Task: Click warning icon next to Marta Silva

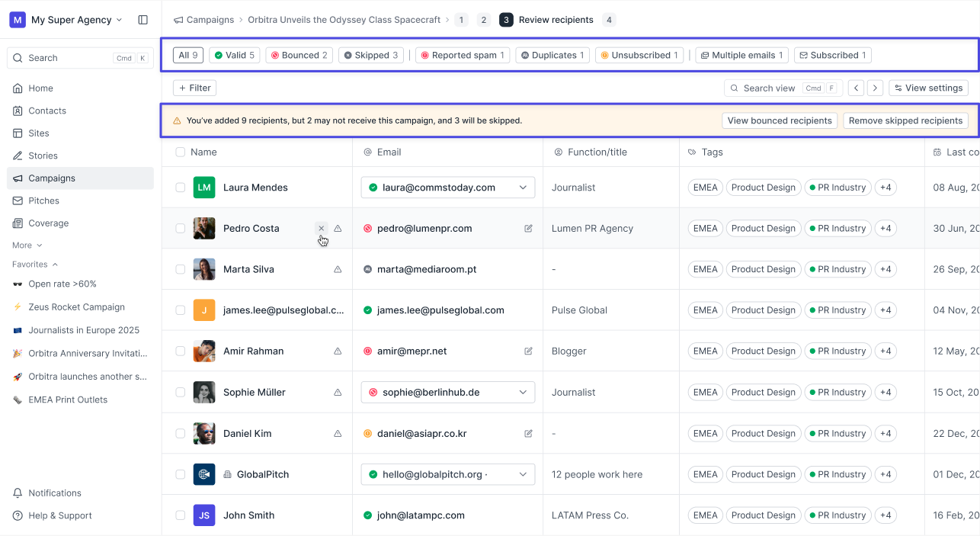Action: [338, 269]
